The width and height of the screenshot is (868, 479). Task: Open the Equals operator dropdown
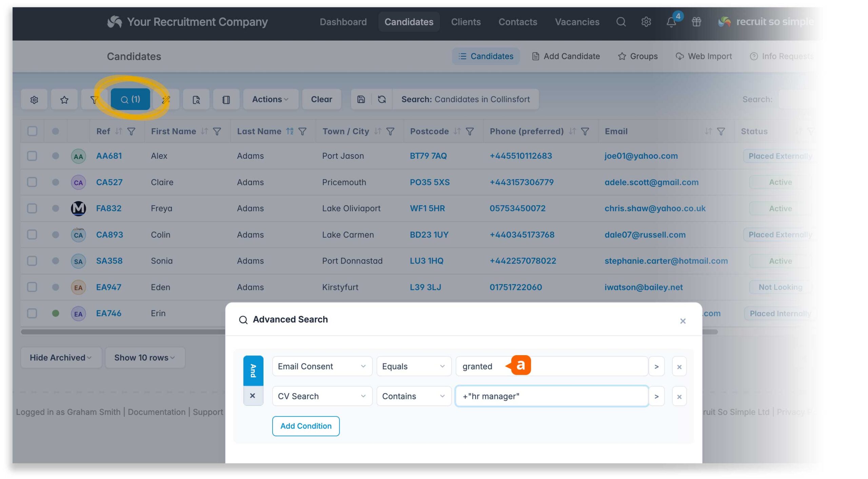[414, 366]
